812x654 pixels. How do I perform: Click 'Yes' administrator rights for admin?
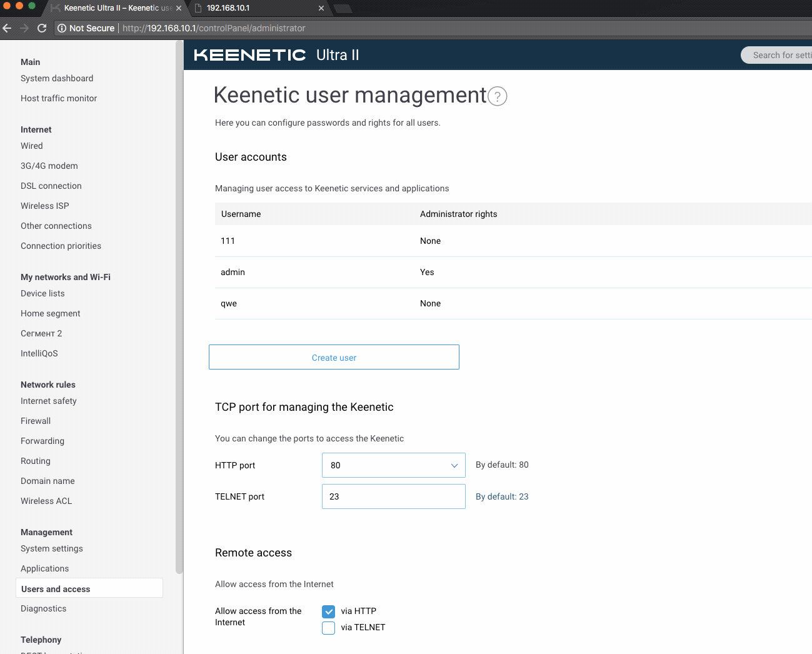427,272
